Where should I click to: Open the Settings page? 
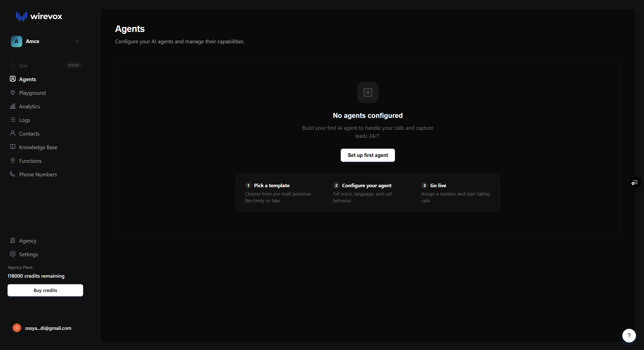[28, 254]
